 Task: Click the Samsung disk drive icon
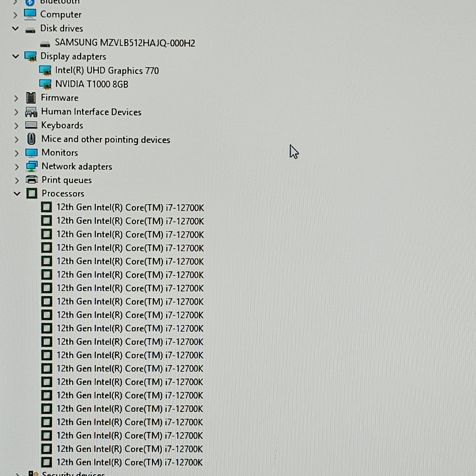click(x=45, y=44)
